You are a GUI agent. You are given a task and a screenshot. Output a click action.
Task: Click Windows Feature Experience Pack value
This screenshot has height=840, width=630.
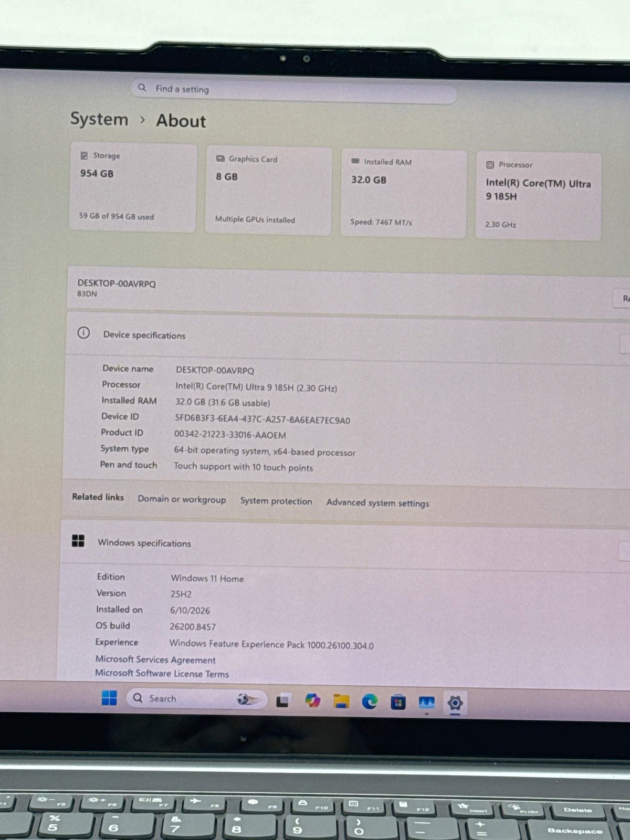coord(271,644)
